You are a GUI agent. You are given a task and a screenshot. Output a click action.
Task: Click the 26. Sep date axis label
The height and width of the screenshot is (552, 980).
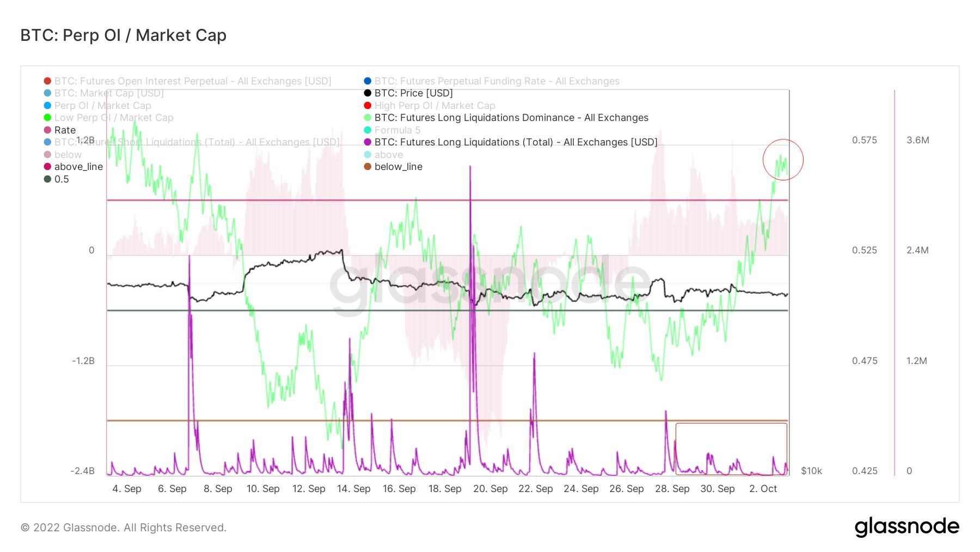coord(627,489)
